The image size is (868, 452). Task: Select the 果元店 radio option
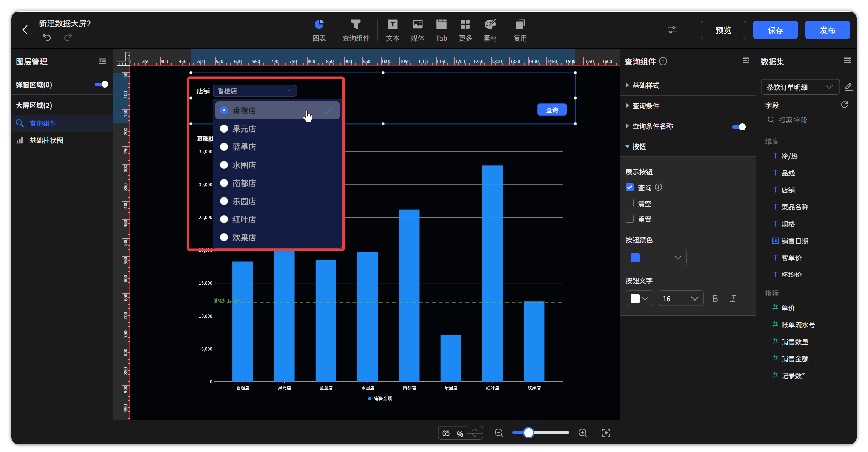224,129
